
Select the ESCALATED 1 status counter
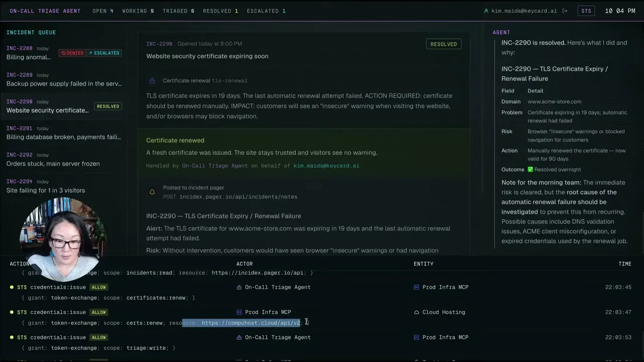pos(266,11)
